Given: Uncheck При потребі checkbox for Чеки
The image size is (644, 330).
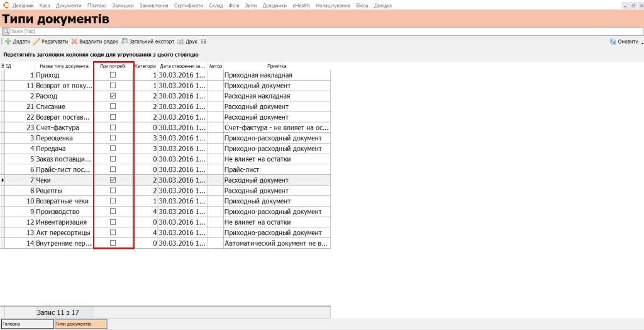Looking at the screenshot, I should [113, 180].
